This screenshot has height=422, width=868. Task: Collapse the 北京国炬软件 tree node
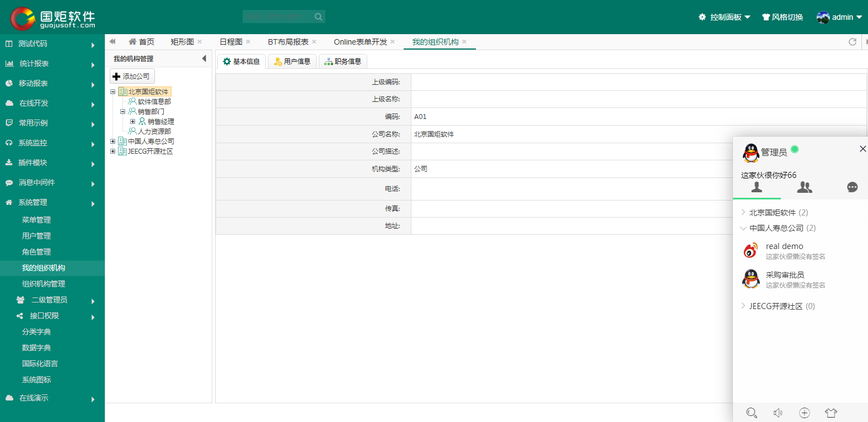click(112, 92)
